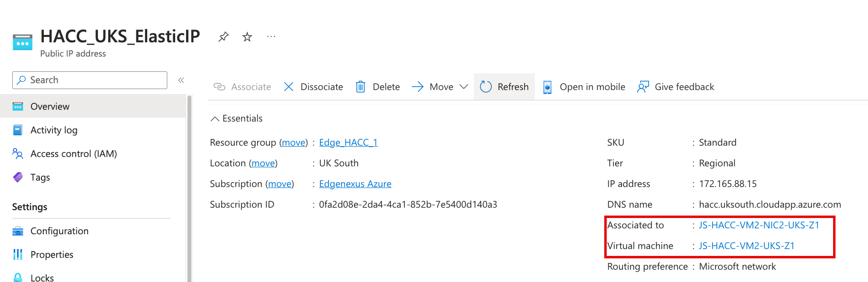Focus the sidebar Search field
868x282 pixels.
[x=90, y=80]
